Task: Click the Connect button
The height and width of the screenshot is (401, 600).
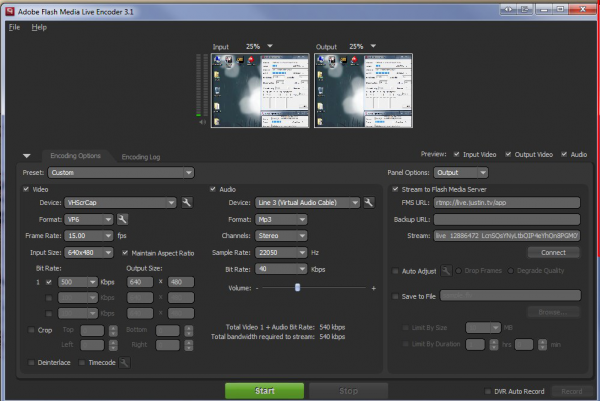Action: (x=553, y=252)
